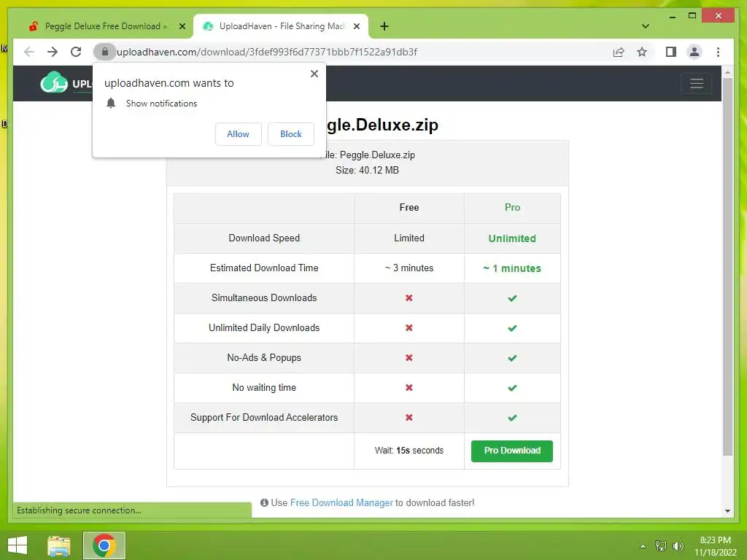747x560 pixels.
Task: Click the red X for Unlimited Daily Downloads
Action: (x=409, y=328)
